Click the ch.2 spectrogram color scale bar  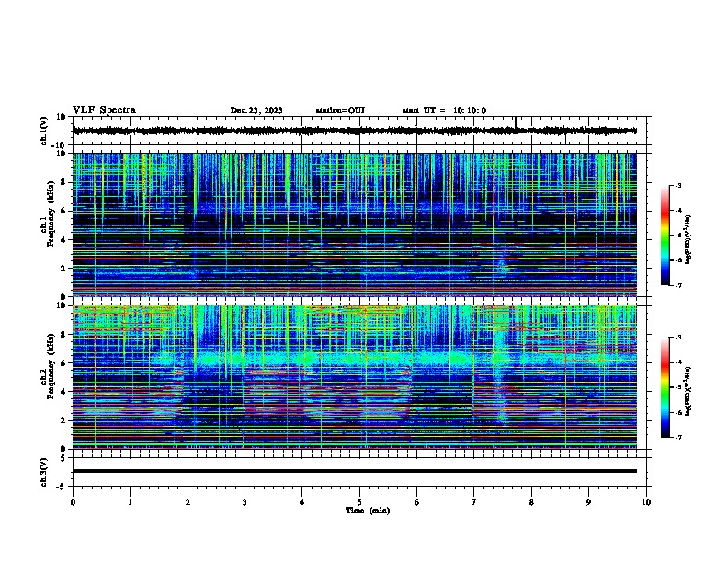pos(665,387)
